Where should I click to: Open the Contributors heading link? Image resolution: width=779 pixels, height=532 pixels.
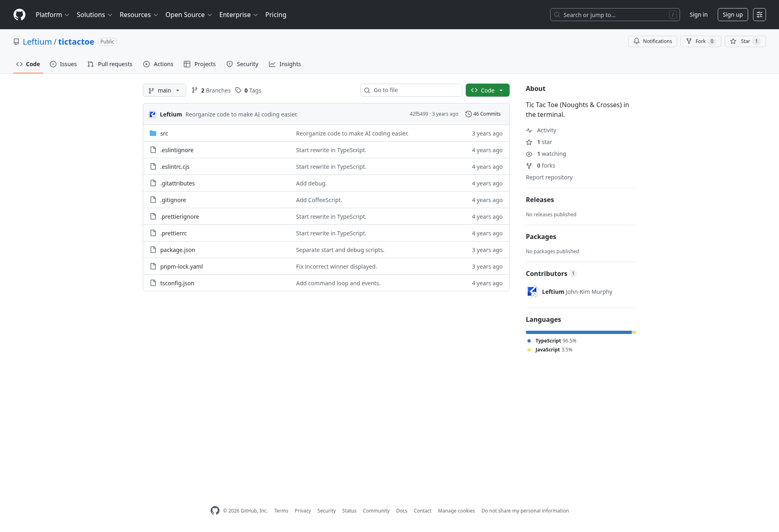pos(551,274)
